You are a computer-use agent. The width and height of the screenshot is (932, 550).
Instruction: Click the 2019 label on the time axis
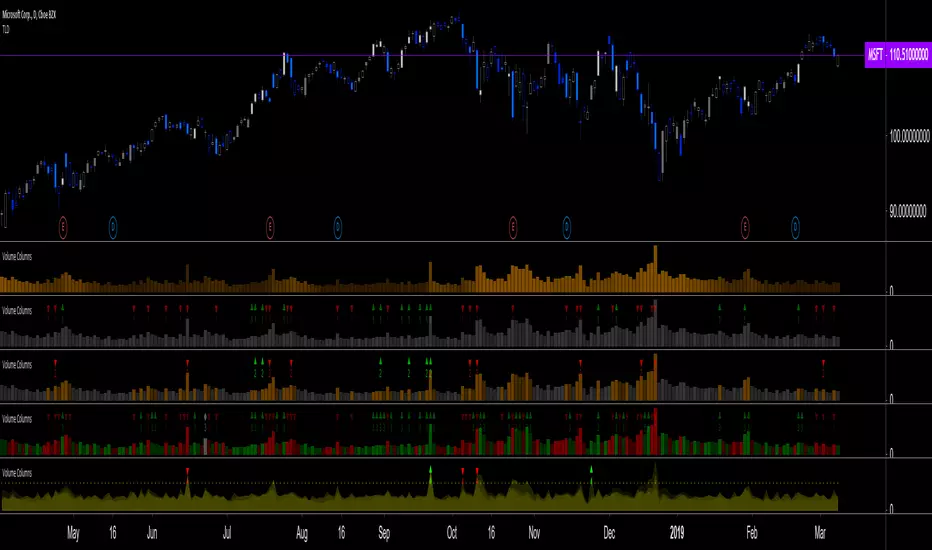(x=677, y=533)
